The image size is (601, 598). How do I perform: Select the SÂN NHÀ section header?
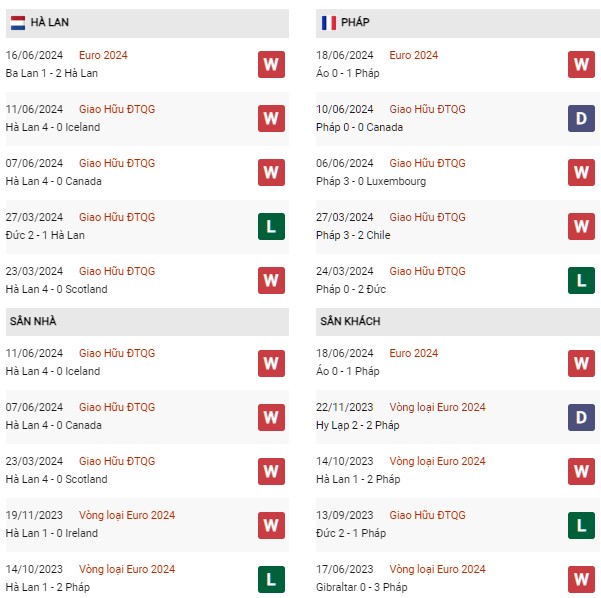point(147,322)
